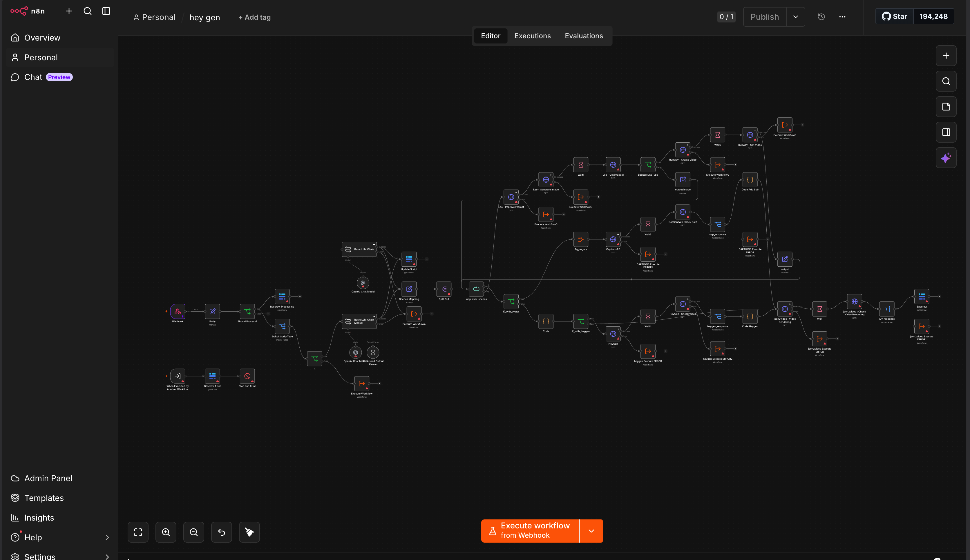970x560 pixels.
Task: Select the Body edit node
Action: [212, 311]
